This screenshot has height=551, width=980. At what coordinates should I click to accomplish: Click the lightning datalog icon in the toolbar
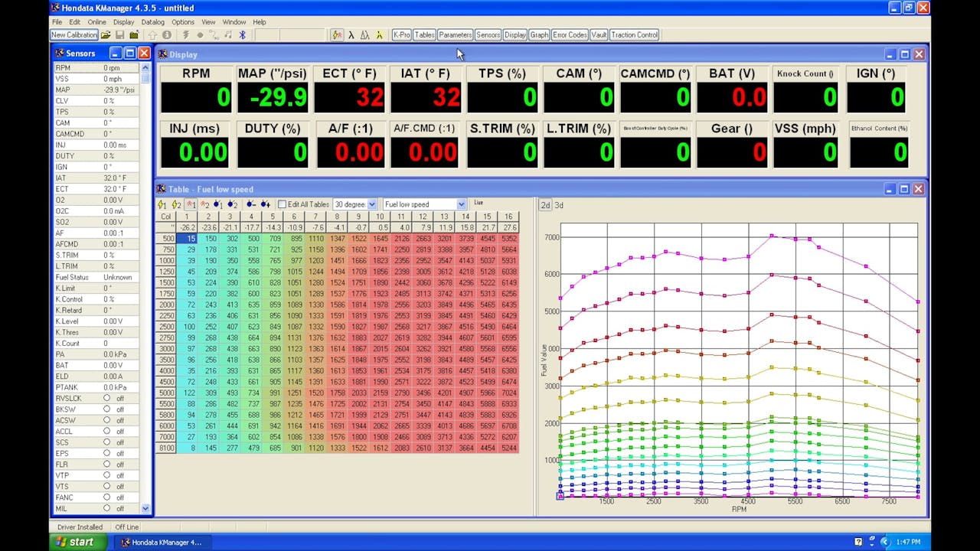tap(185, 35)
